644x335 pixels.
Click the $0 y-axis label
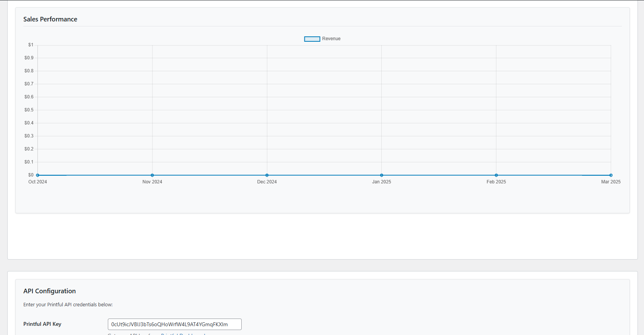[31, 175]
